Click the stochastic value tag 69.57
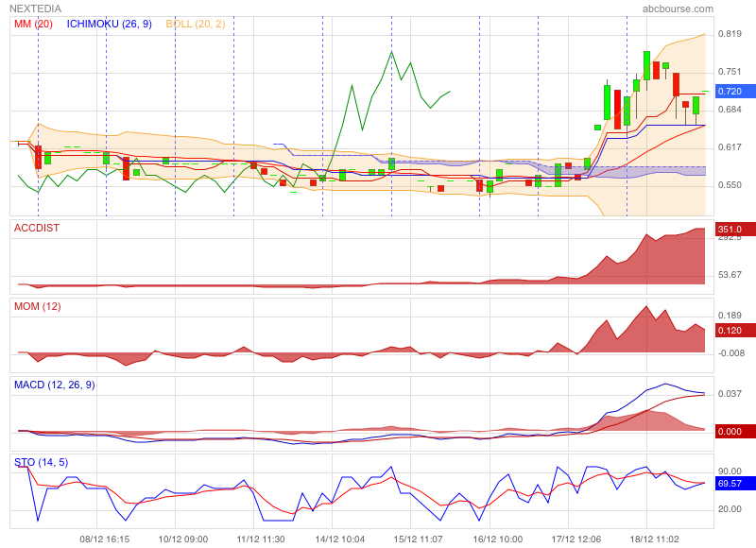The width and height of the screenshot is (756, 548). coord(735,484)
